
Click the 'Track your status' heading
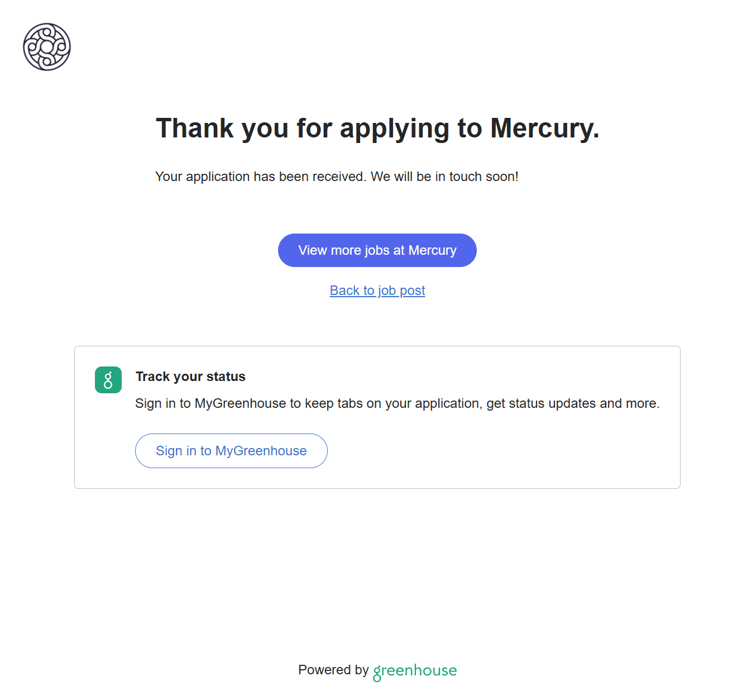click(190, 377)
